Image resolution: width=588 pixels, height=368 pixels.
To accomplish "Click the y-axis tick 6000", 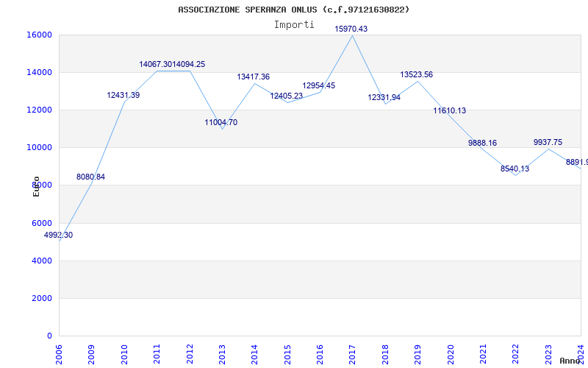I will 41,223.
